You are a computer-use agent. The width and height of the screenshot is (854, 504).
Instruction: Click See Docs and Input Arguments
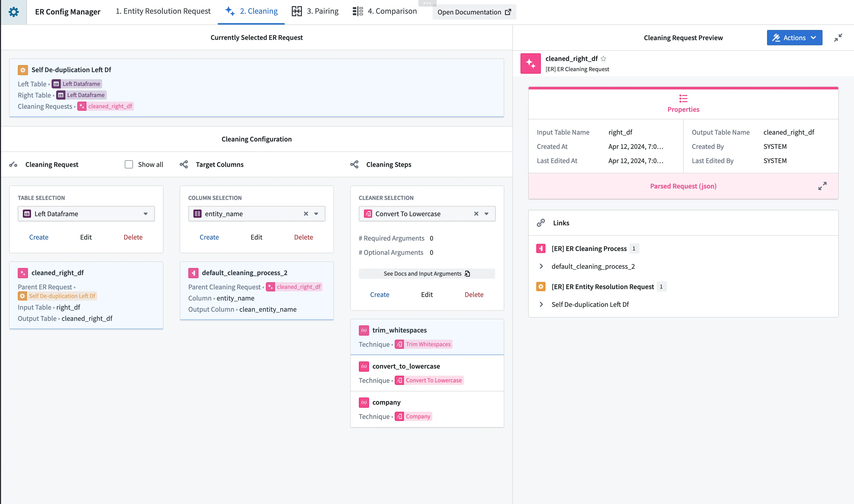427,274
